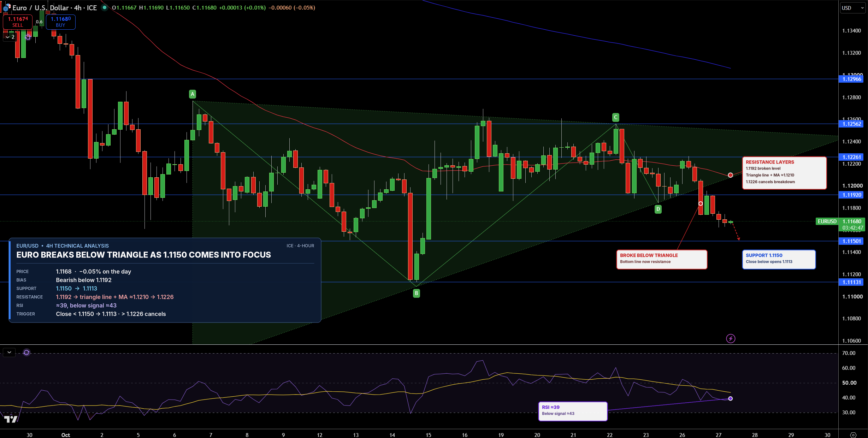Click the 1.12562 price level label
868x438 pixels.
(851, 124)
